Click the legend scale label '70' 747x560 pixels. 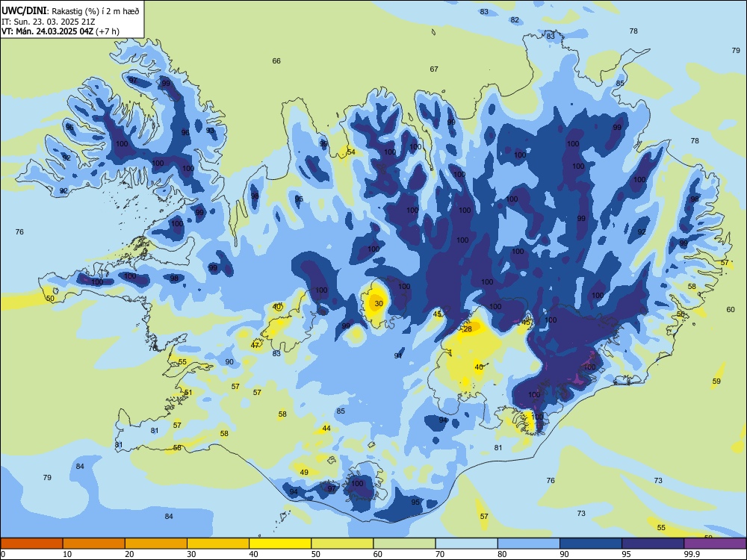coord(440,554)
